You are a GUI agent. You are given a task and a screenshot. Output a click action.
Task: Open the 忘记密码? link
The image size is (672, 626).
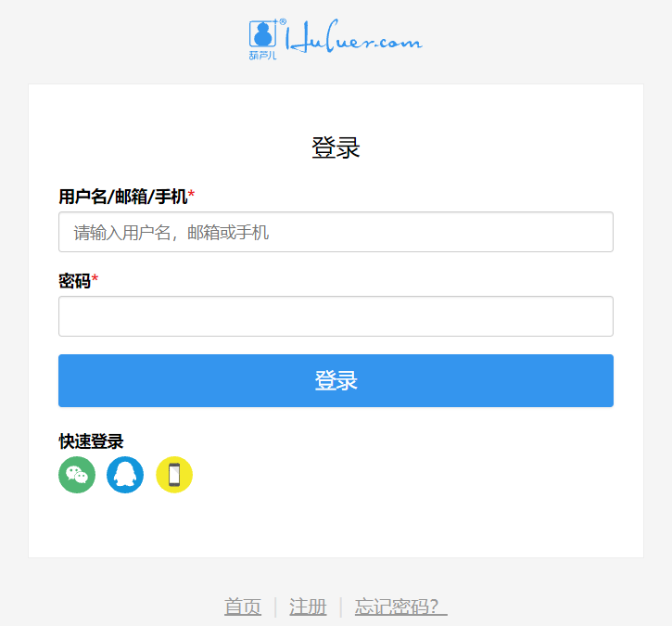(400, 607)
